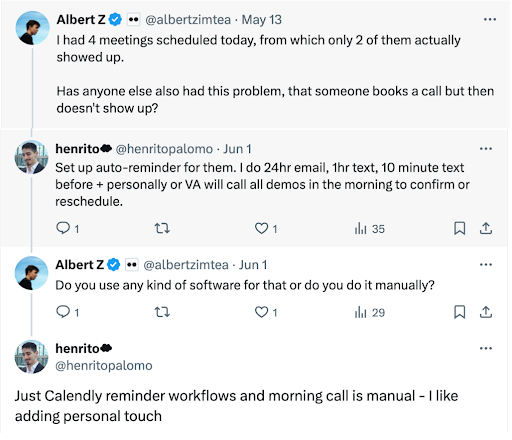
Task: Like Albert's software question tweet
Action: click(266, 312)
